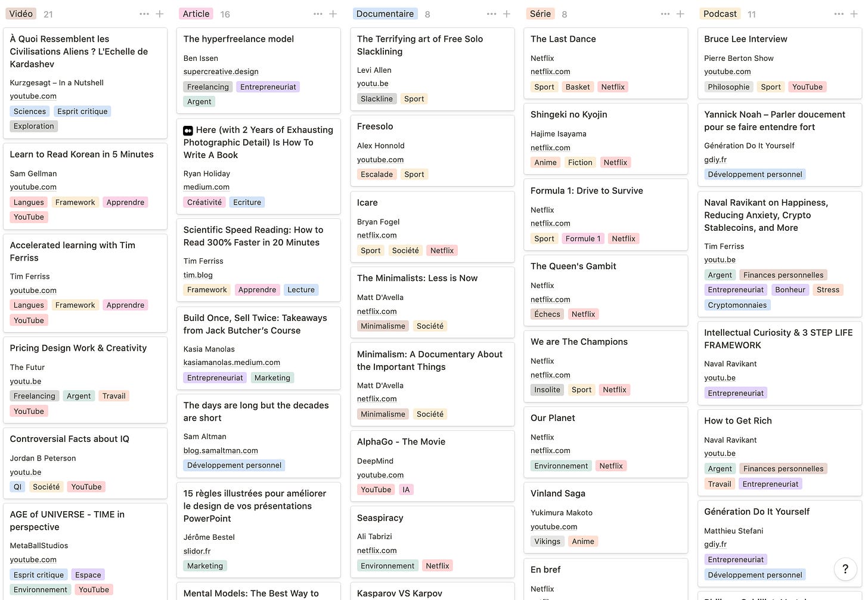Click the Fiction tag

pyautogui.click(x=580, y=162)
